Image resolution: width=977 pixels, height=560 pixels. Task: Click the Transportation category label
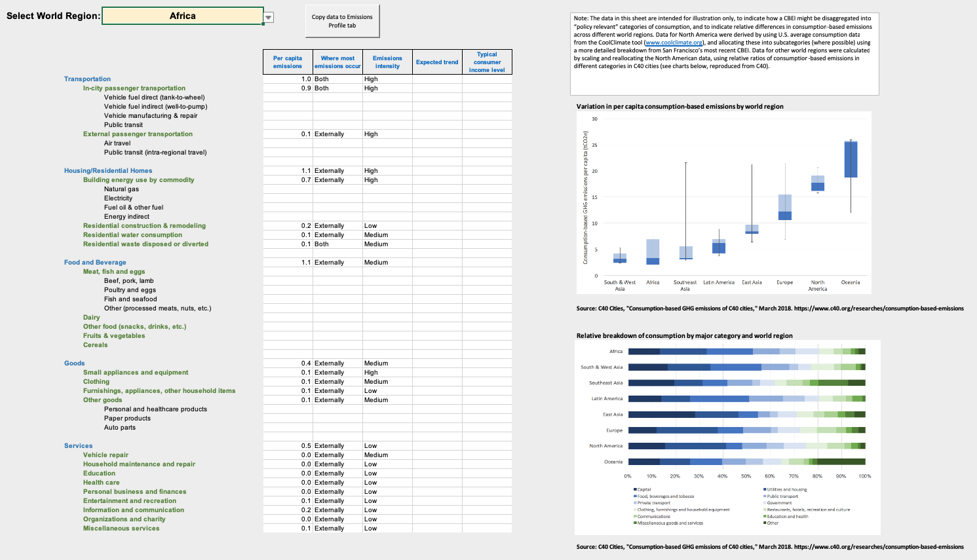(87, 79)
